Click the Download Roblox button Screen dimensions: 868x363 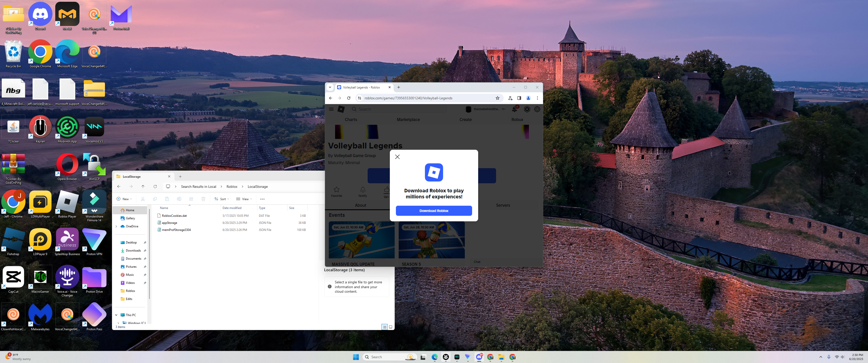(x=434, y=211)
